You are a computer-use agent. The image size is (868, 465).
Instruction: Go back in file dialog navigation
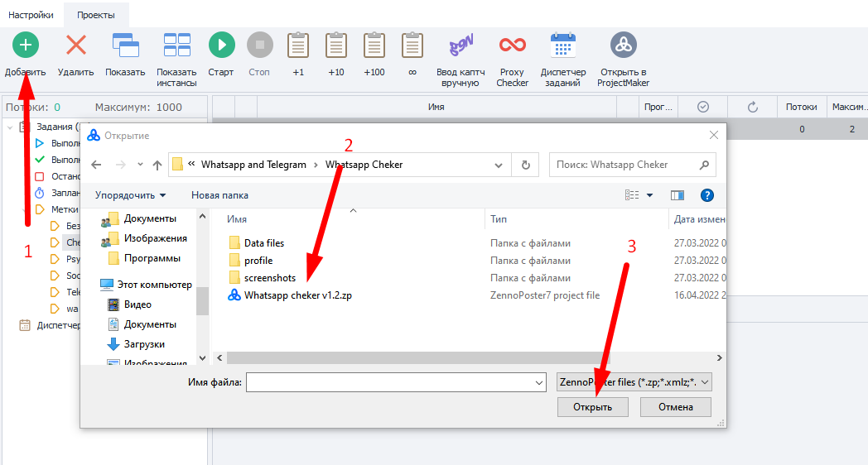(96, 165)
